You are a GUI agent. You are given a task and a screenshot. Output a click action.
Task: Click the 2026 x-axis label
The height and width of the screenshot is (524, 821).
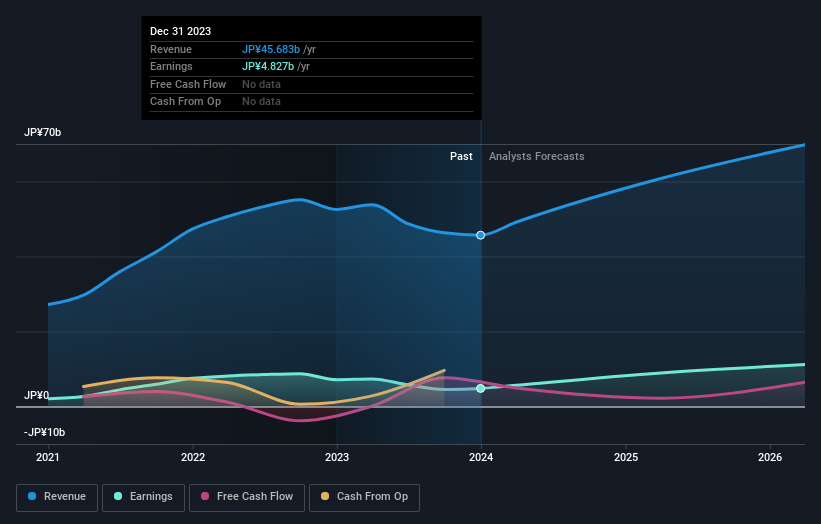770,458
